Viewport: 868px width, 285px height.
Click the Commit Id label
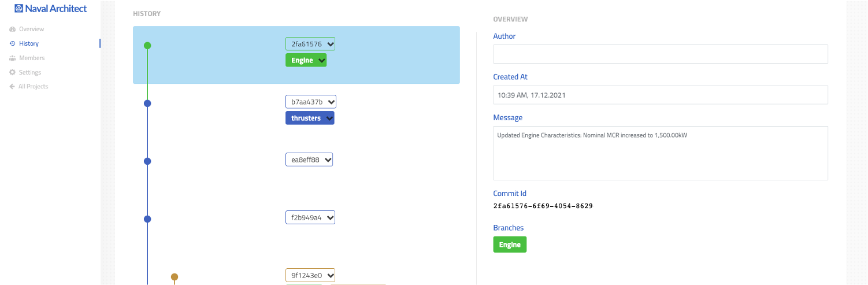(x=510, y=194)
